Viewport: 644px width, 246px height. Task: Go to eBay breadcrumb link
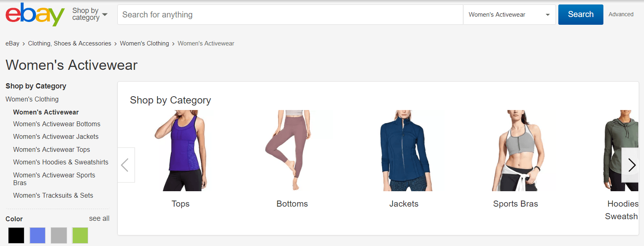(x=12, y=43)
